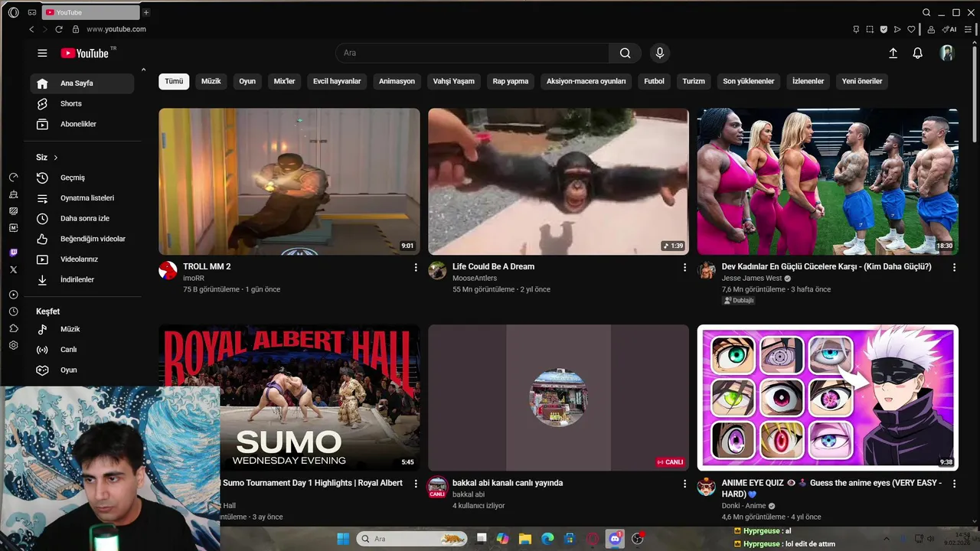Open more options for Dev Kadınlar video

point(954,267)
